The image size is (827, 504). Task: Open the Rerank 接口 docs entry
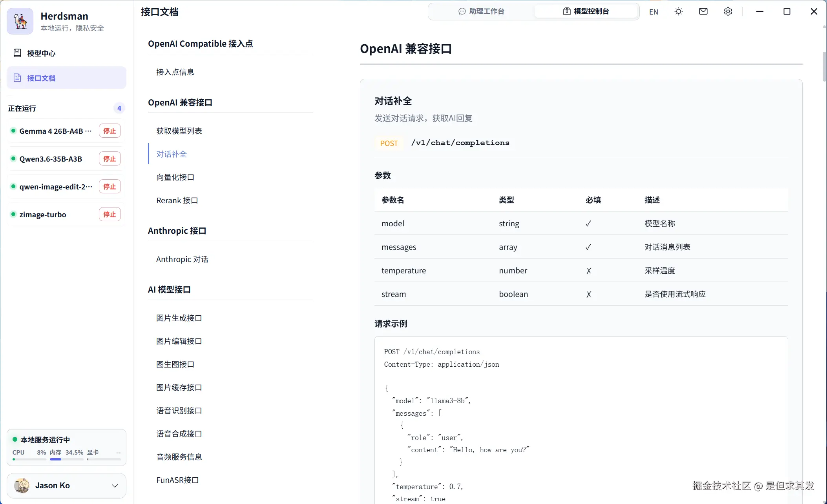click(177, 200)
